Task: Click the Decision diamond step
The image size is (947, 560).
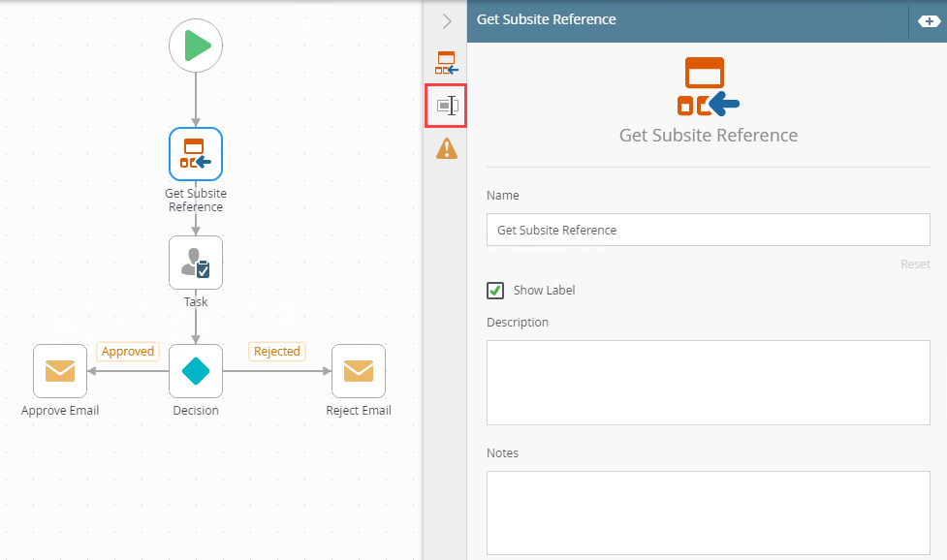Action: point(196,371)
